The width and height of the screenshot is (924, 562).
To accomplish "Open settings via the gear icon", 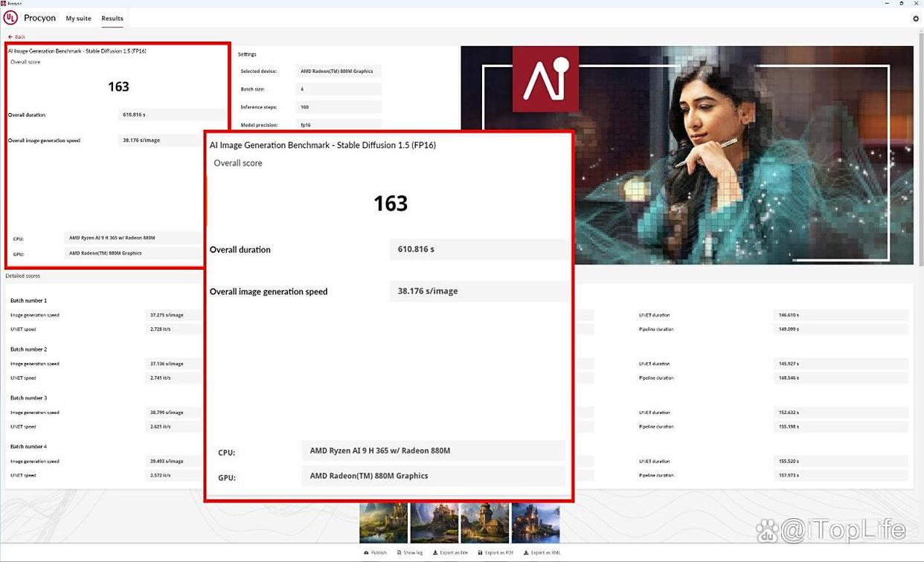I will coord(916,19).
